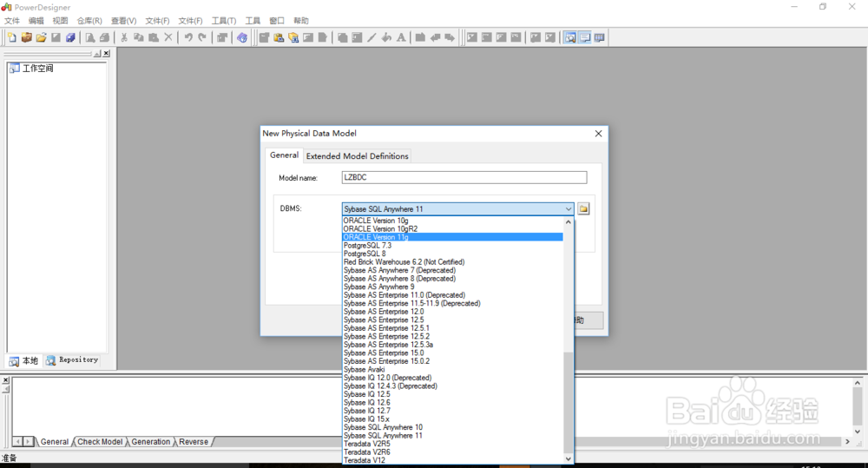Click the Model name input field
The image size is (868, 468).
point(464,177)
